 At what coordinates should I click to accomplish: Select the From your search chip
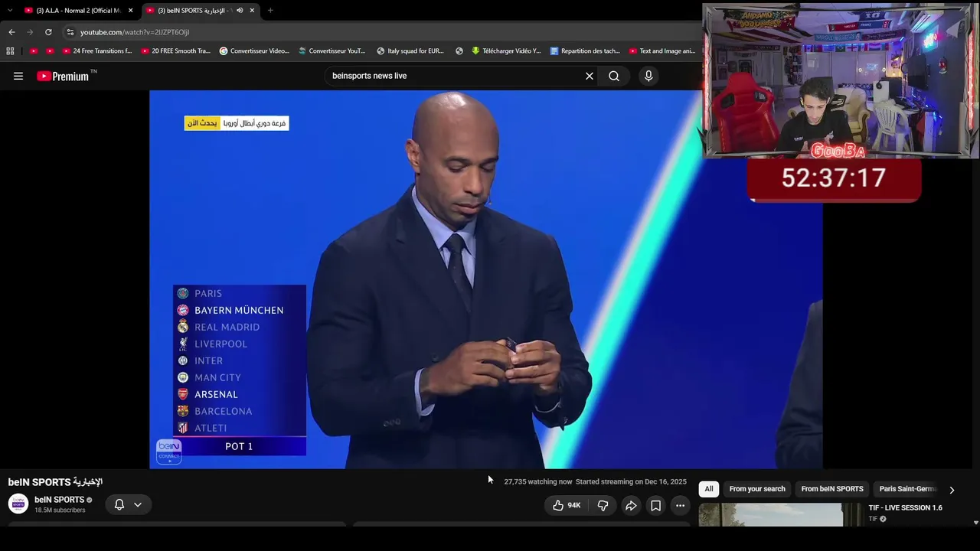pos(757,489)
